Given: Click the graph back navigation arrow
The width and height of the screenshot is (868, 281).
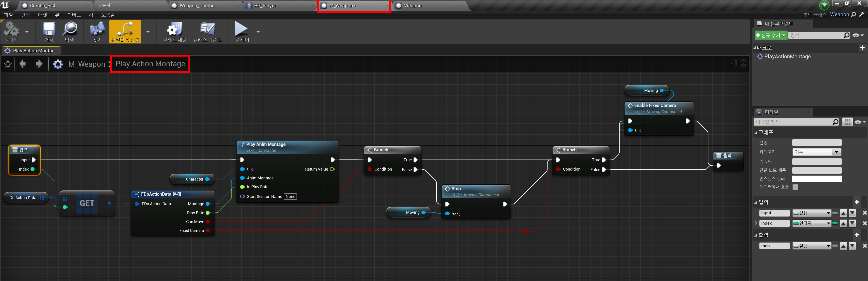Looking at the screenshot, I should [23, 64].
